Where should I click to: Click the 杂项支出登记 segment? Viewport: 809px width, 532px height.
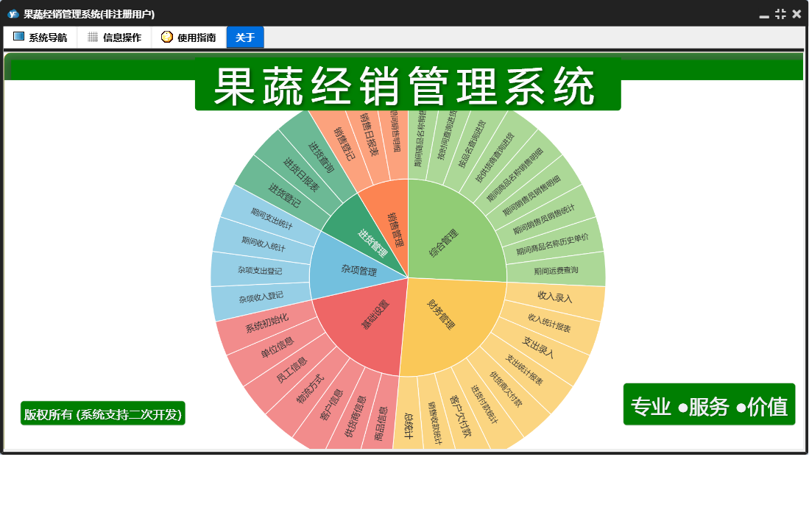click(x=260, y=270)
